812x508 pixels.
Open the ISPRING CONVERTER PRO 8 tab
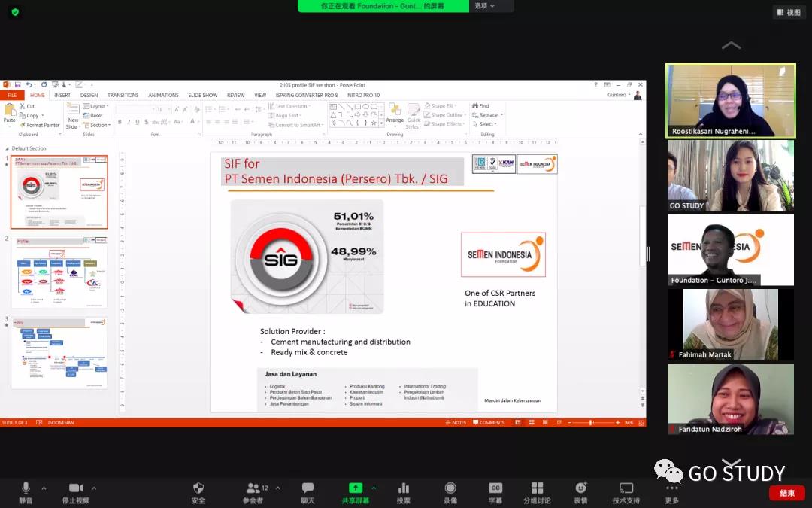coord(307,96)
